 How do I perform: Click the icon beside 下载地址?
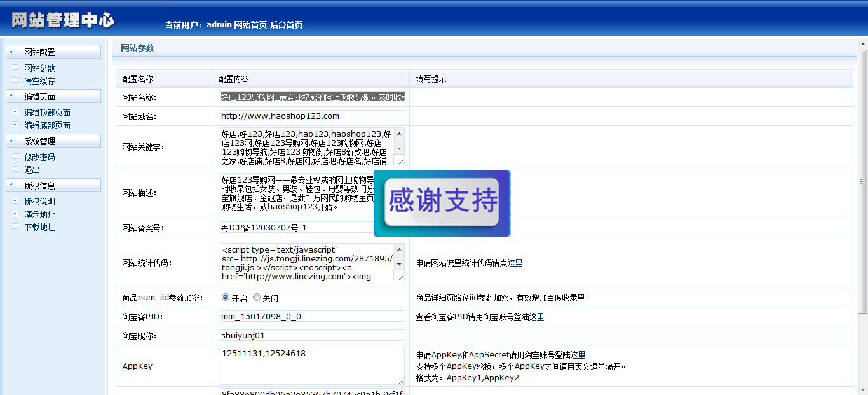(x=16, y=226)
